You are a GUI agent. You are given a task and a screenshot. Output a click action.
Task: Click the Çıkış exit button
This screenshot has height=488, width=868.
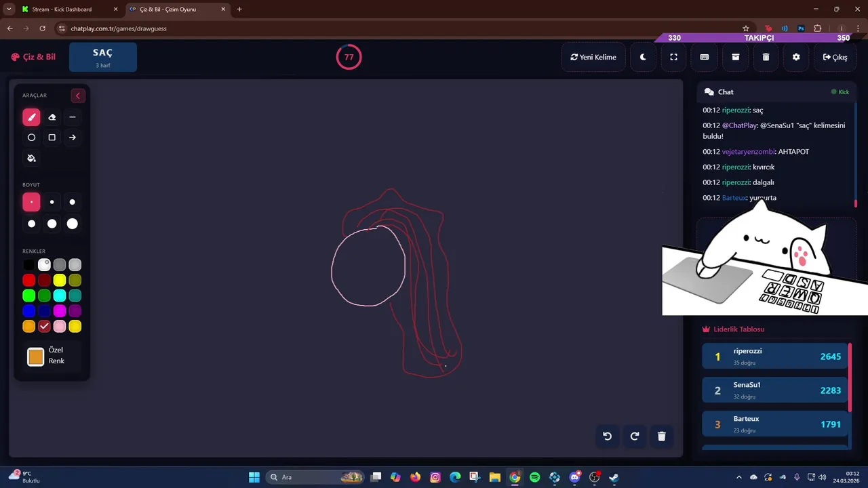pos(835,57)
